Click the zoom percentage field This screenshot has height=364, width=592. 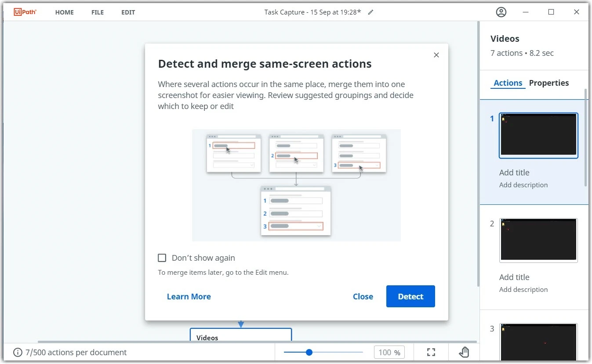389,352
